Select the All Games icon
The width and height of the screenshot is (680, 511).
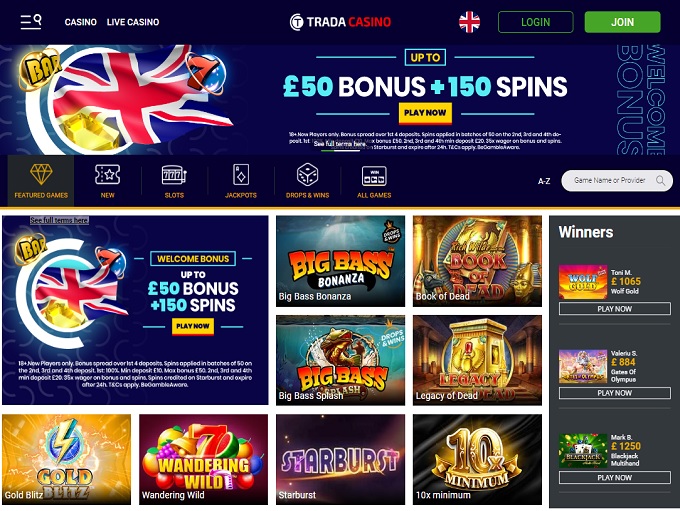click(374, 176)
